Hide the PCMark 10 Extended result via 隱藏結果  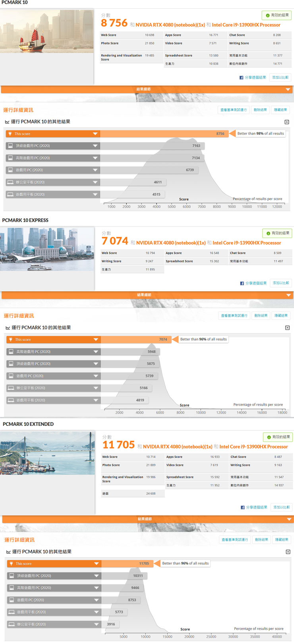tap(282, 540)
